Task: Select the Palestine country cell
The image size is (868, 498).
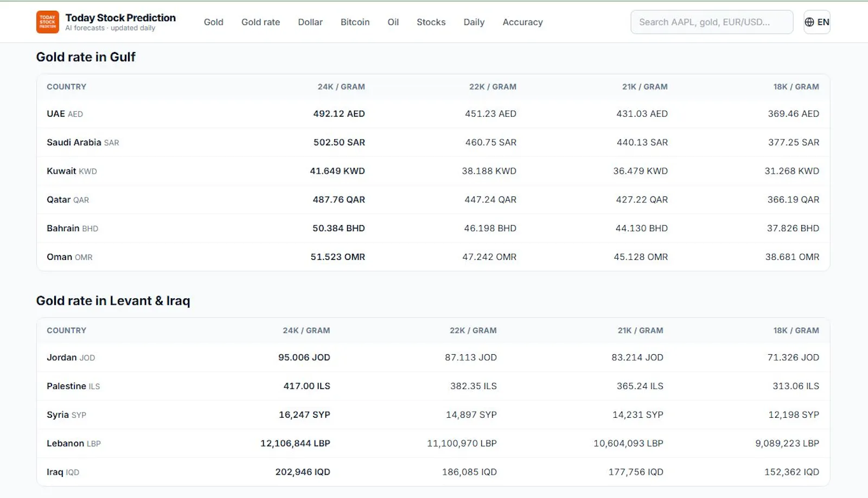Action: pos(66,386)
